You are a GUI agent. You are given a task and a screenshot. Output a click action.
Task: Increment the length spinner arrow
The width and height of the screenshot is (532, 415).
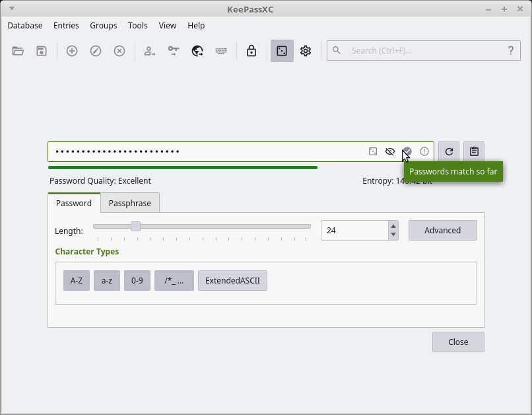[x=393, y=226]
